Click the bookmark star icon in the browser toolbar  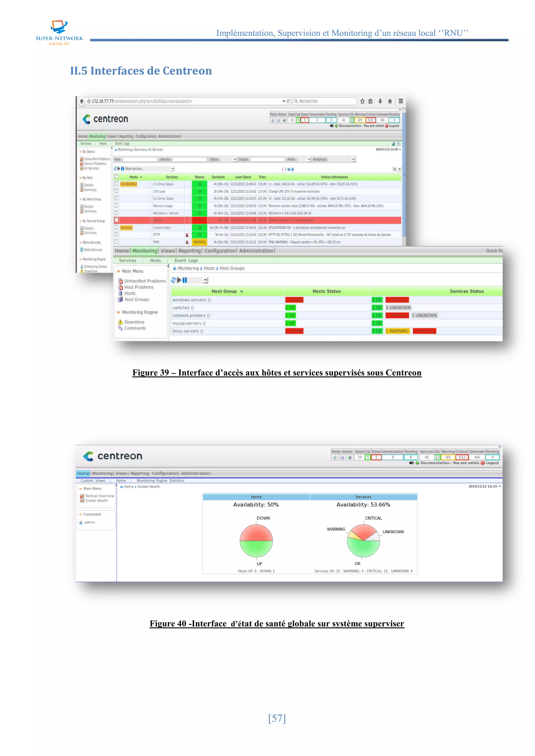tap(362, 101)
